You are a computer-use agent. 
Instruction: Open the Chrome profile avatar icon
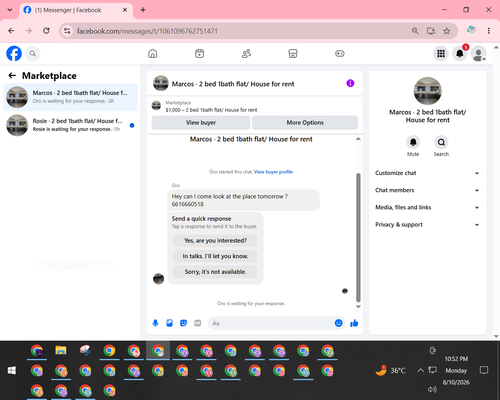coord(471,30)
